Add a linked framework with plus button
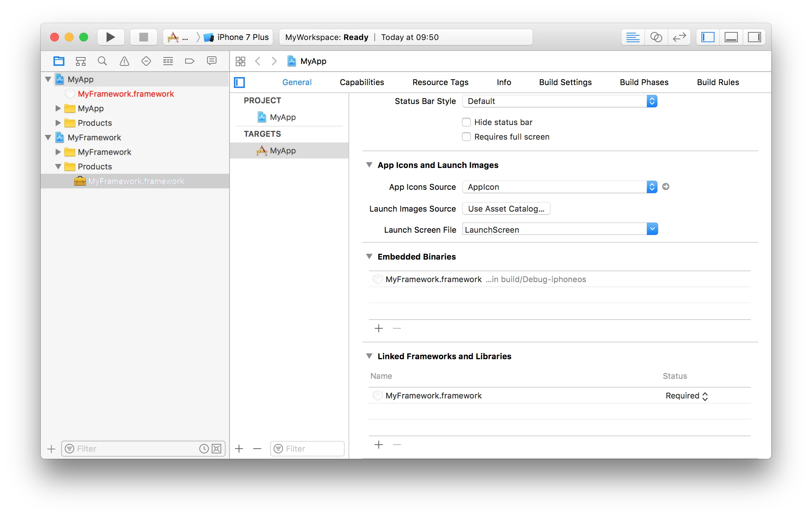 [x=379, y=445]
